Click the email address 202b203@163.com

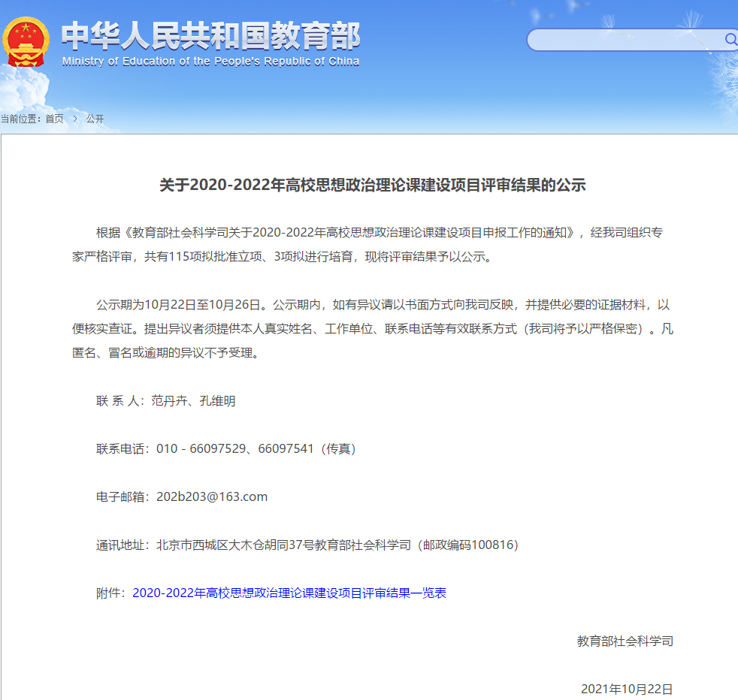click(x=212, y=497)
